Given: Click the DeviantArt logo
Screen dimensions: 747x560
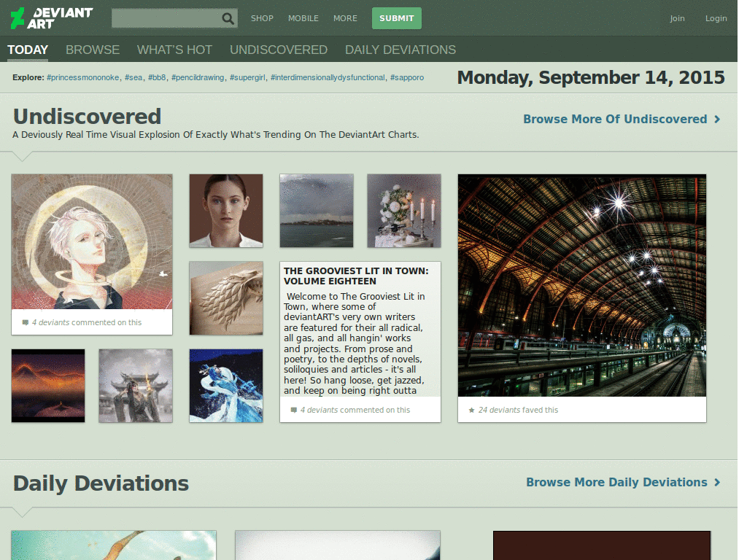Looking at the screenshot, I should [51, 18].
